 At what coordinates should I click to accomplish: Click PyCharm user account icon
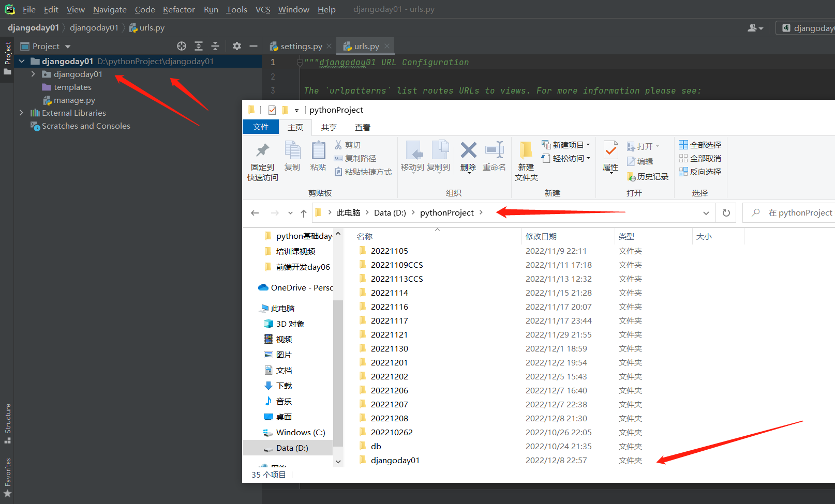755,28
